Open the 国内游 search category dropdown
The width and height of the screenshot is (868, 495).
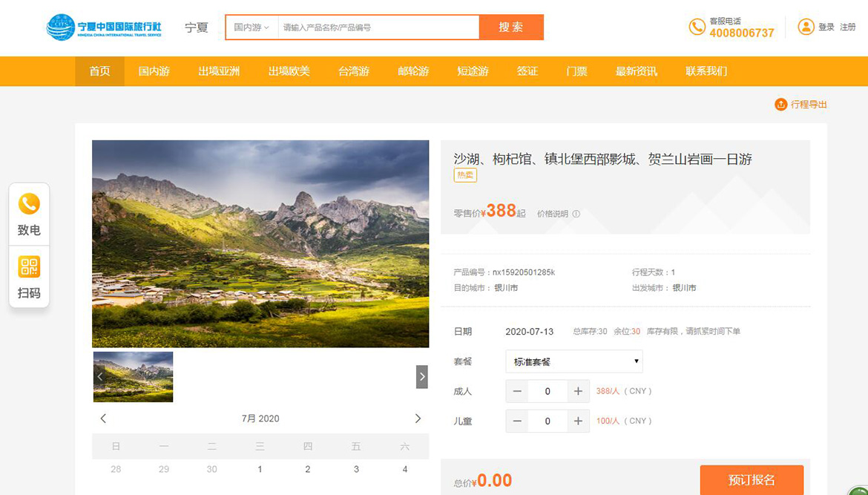[251, 27]
